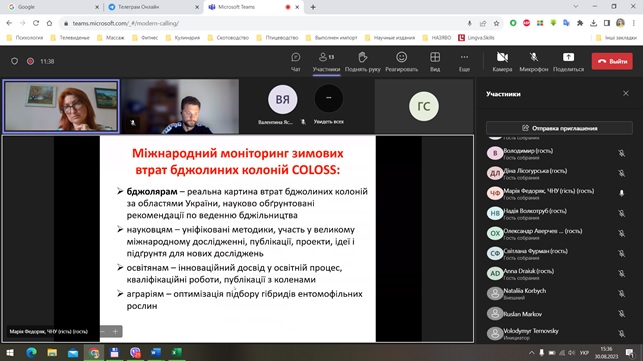Image resolution: width=643 pixels, height=361 pixels.
Task: Click the muted mic icon for Світлана Фурман
Action: (622, 254)
